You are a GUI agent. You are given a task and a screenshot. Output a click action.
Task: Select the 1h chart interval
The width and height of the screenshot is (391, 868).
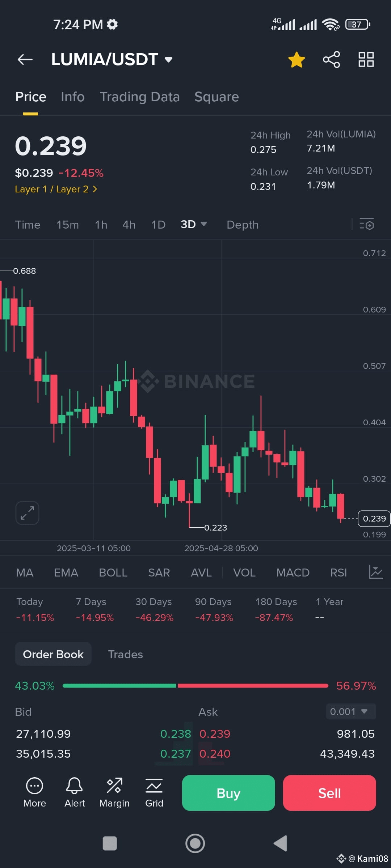pyautogui.click(x=101, y=225)
